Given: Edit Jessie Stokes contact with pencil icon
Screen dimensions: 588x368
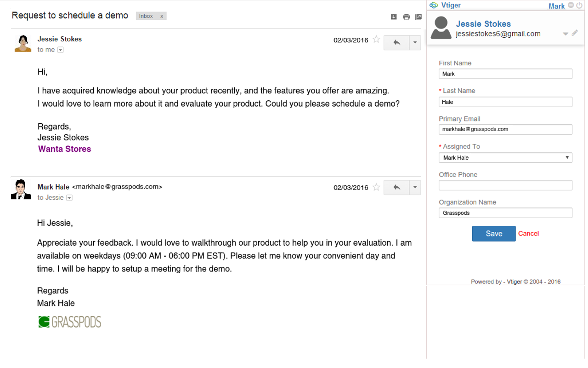Looking at the screenshot, I should point(575,33).
